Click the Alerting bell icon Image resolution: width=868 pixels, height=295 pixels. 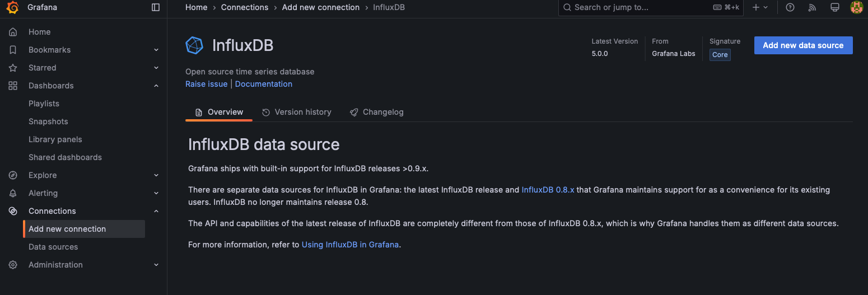pos(13,193)
